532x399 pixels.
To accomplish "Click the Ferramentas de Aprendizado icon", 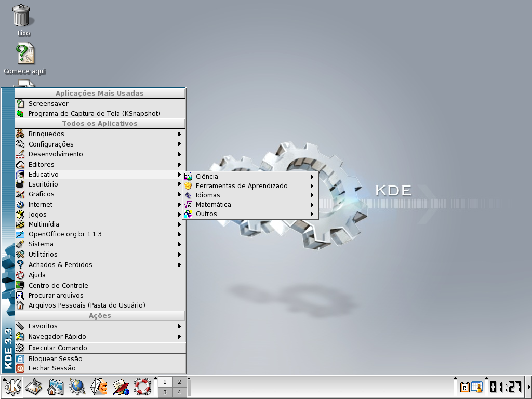I will click(x=188, y=185).
